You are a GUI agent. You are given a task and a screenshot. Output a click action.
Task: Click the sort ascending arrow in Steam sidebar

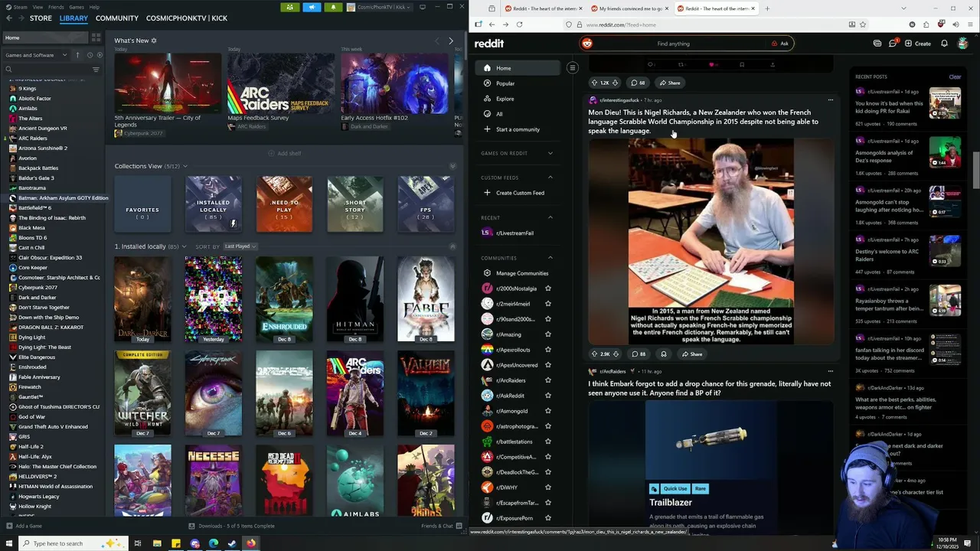[77, 55]
